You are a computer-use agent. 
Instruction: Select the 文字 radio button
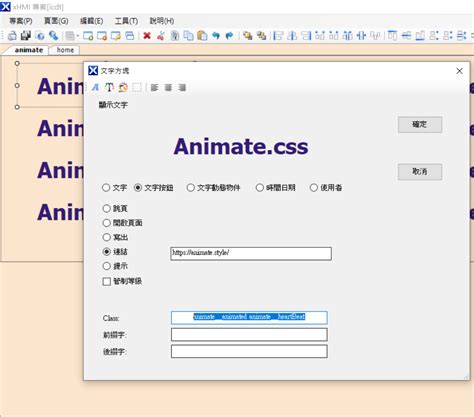coord(114,188)
